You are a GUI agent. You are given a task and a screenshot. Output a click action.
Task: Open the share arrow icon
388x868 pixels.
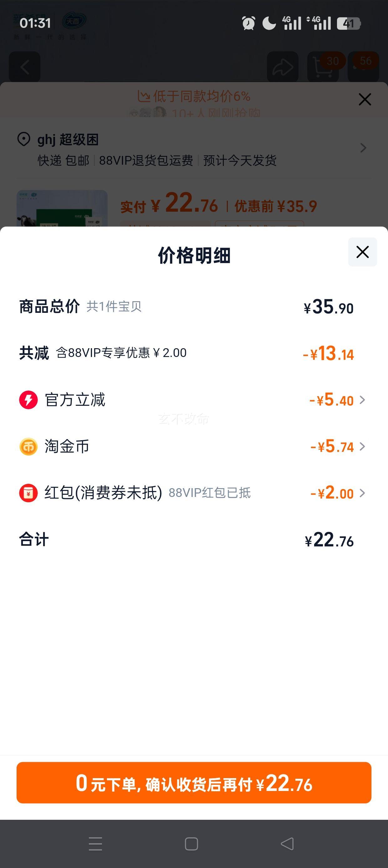pyautogui.click(x=283, y=67)
